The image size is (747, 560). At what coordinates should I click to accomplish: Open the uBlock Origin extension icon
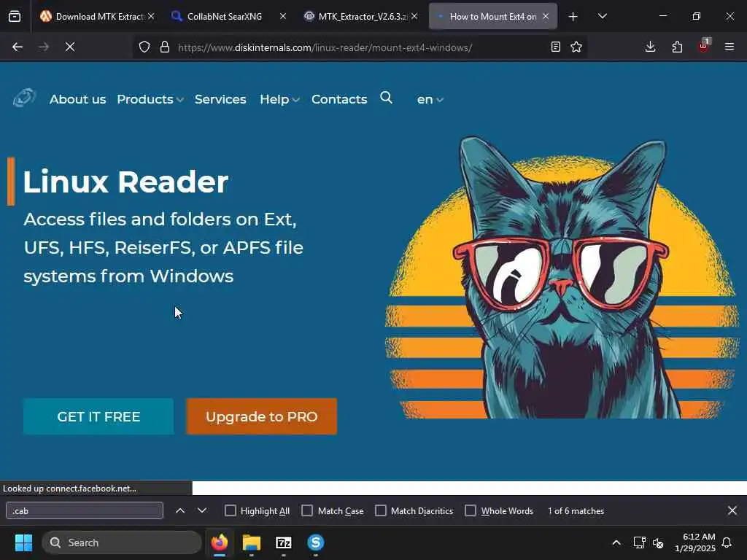pos(704,46)
